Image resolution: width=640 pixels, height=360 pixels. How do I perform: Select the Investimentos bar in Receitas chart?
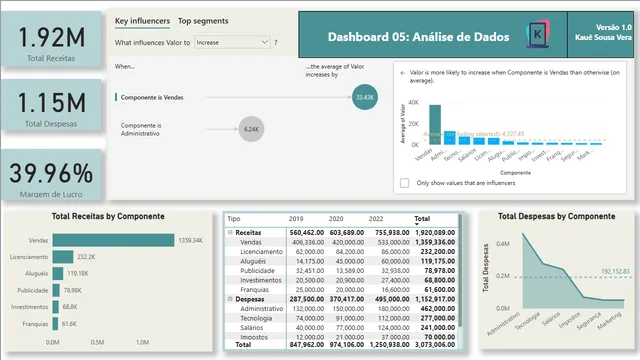56,307
